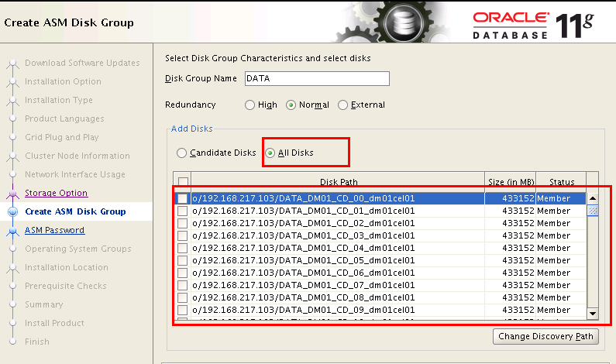Select disk path row DATA_DM01_CD_07_dm01cel01

338,285
